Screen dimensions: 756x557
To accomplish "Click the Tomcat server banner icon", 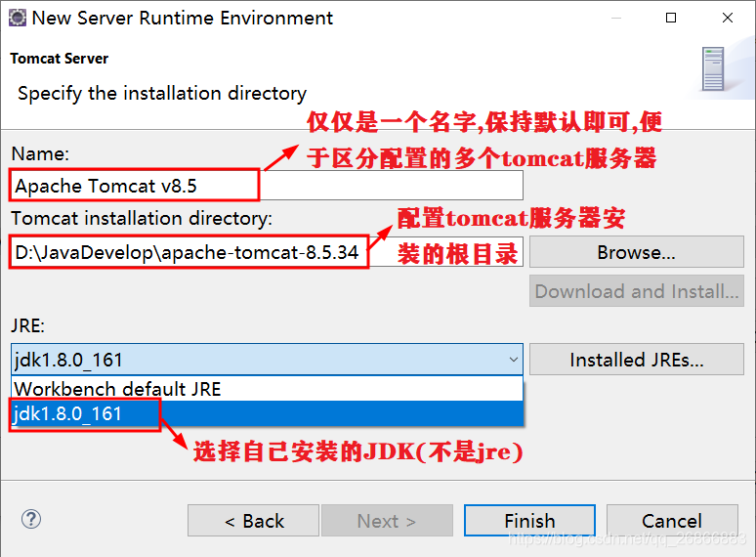I will point(713,68).
